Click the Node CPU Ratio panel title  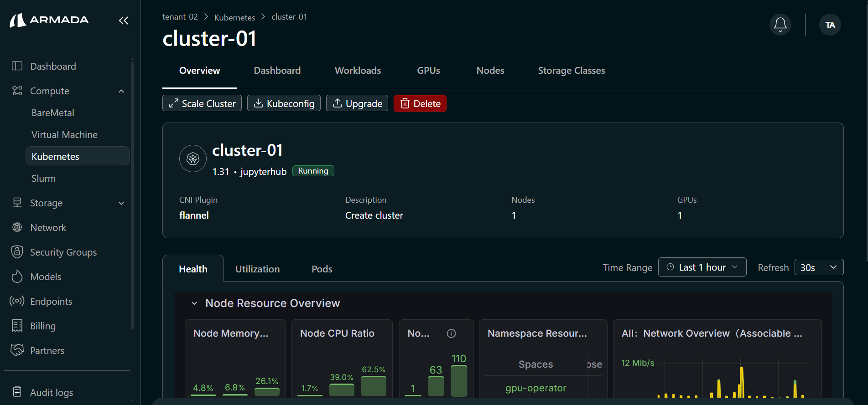337,333
